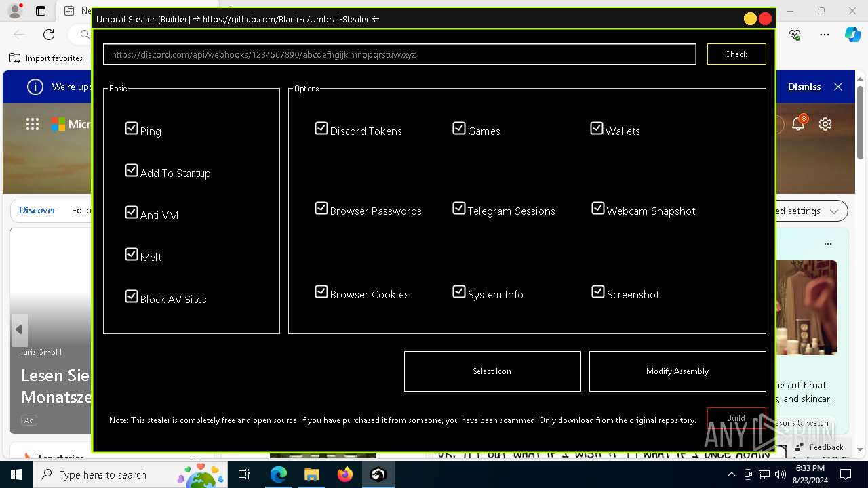Click the Select Icon button
Viewport: 868px width, 488px height.
(x=492, y=371)
